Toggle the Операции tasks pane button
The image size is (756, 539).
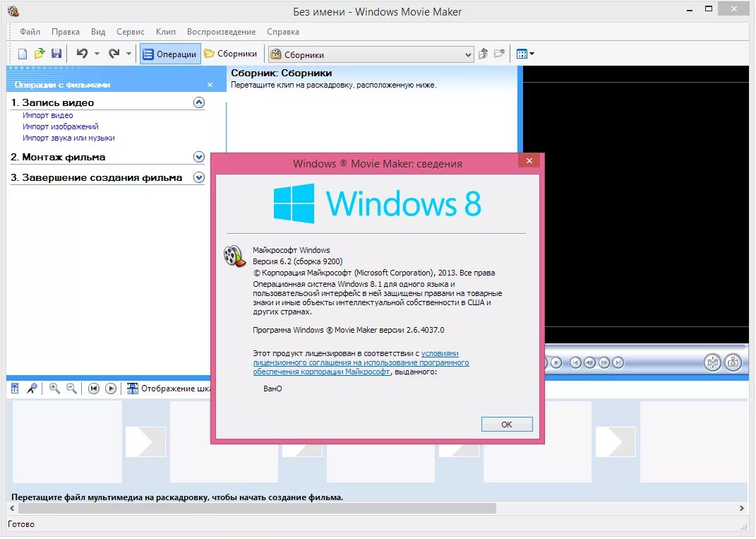(x=169, y=54)
